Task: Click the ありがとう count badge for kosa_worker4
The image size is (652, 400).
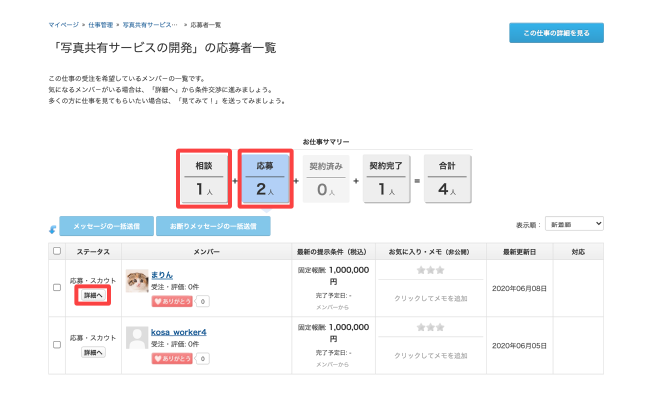Action: [202, 357]
